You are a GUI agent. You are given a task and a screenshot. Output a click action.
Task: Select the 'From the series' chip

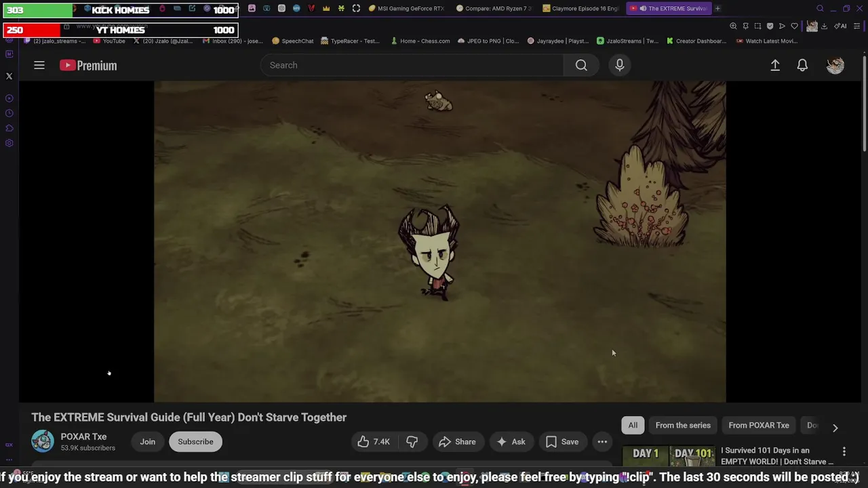click(683, 425)
